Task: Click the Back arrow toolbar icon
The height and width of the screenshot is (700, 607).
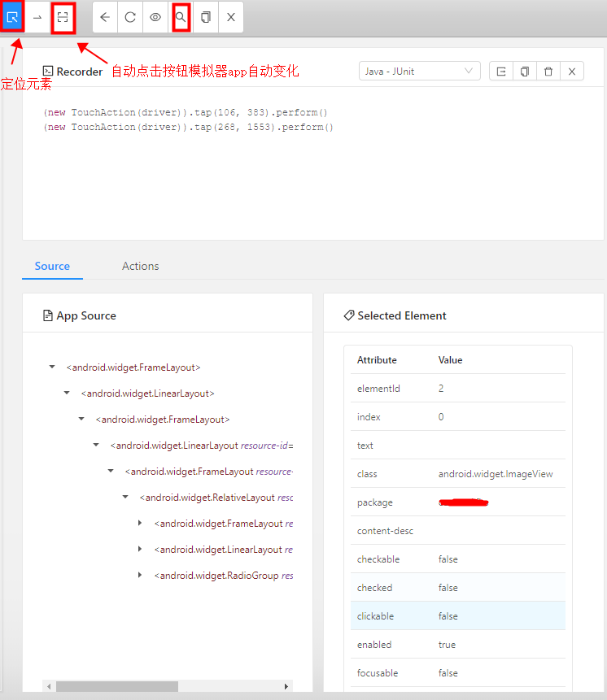Action: pyautogui.click(x=105, y=17)
